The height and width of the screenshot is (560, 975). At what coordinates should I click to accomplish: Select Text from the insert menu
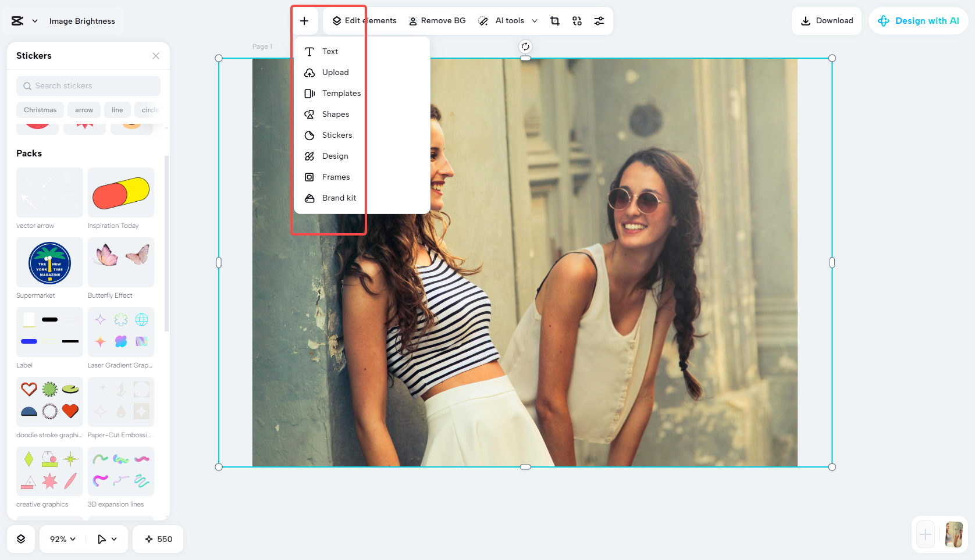tap(330, 51)
